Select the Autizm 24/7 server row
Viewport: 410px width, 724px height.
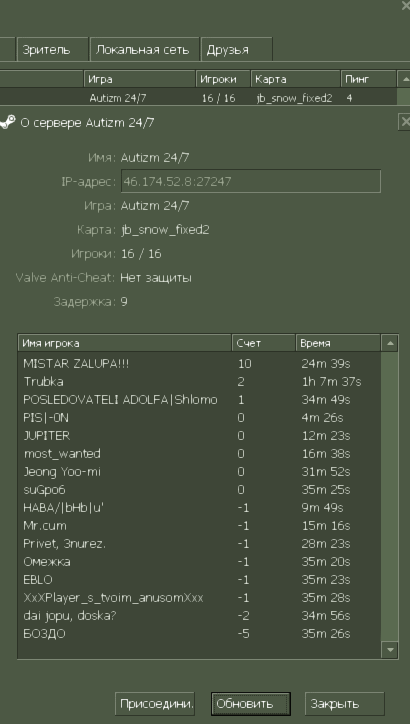pyautogui.click(x=199, y=98)
